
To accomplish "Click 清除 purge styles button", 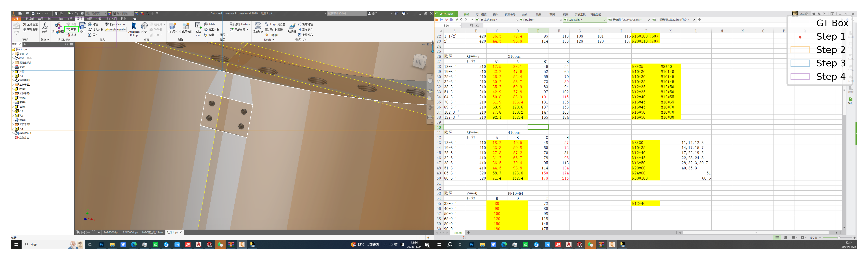I will (x=71, y=35).
